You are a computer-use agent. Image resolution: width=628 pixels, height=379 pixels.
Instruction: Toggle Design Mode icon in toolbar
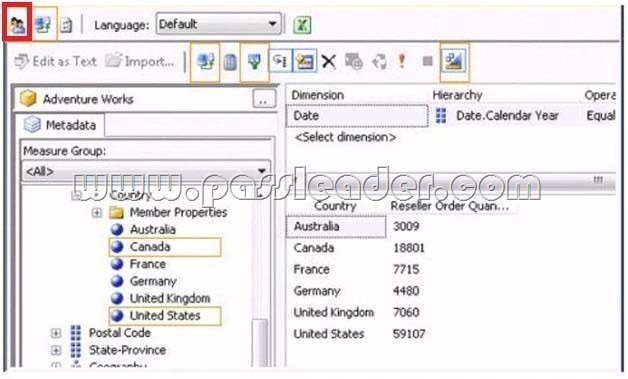pyautogui.click(x=454, y=61)
